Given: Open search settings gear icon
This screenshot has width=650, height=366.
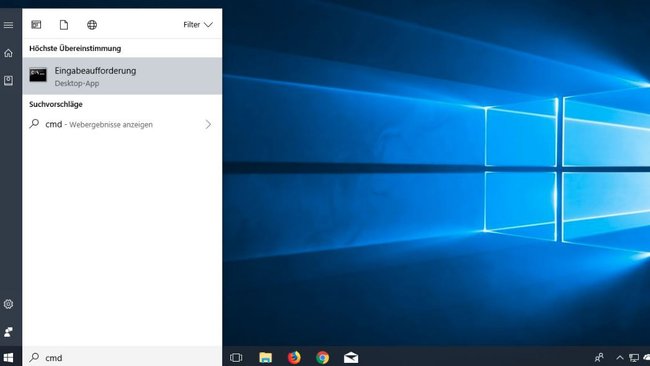Looking at the screenshot, I should click(x=8, y=304).
